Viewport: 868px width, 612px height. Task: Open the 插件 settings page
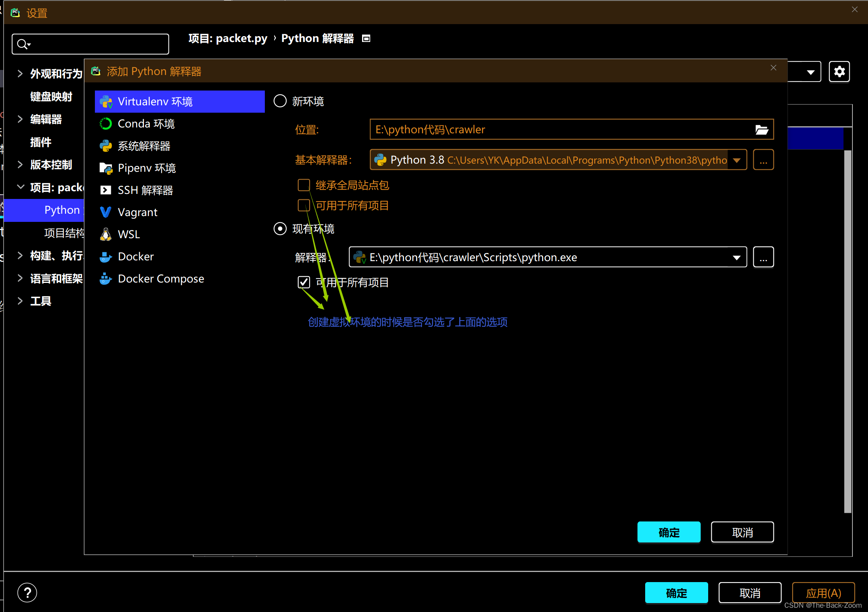[40, 142]
